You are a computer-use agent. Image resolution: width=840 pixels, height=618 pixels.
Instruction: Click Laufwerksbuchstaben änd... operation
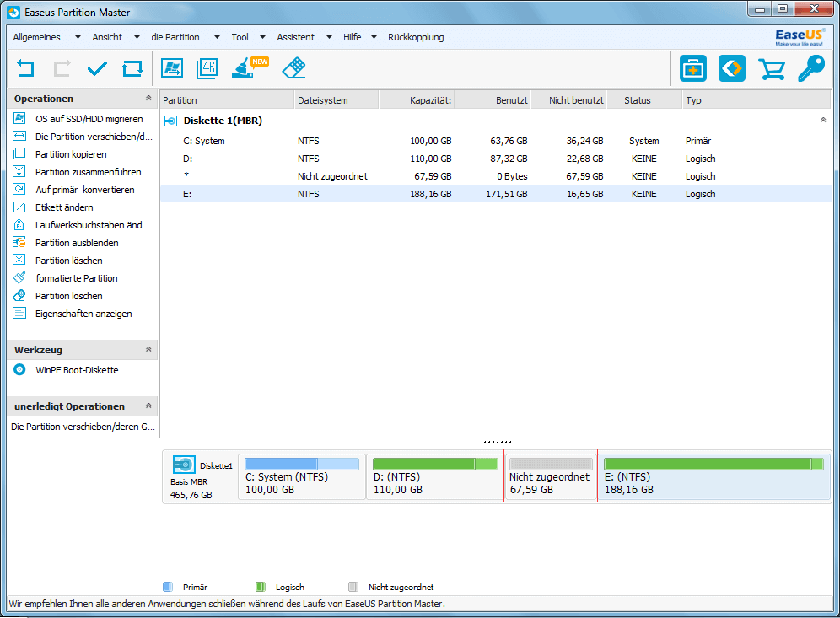pyautogui.click(x=93, y=224)
